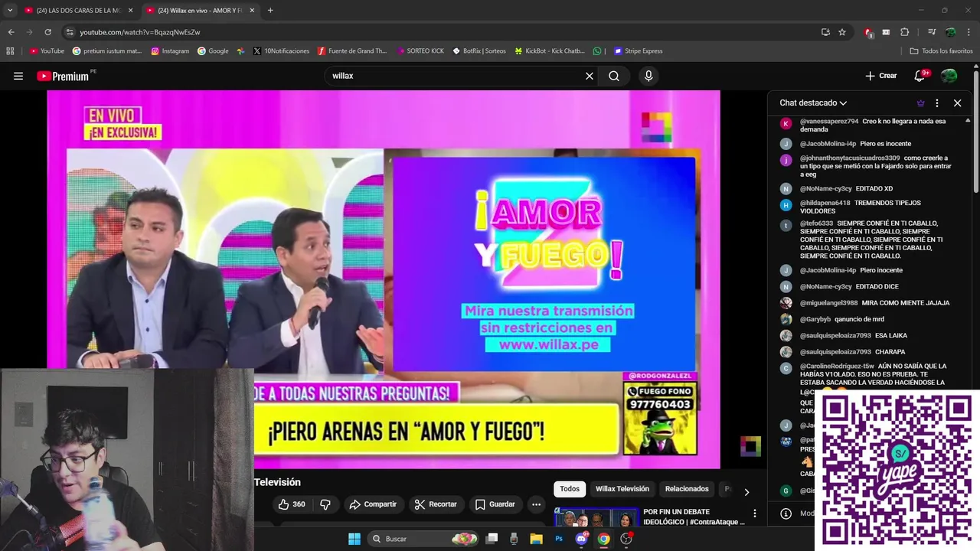Start voice search with microphone

(x=648, y=76)
